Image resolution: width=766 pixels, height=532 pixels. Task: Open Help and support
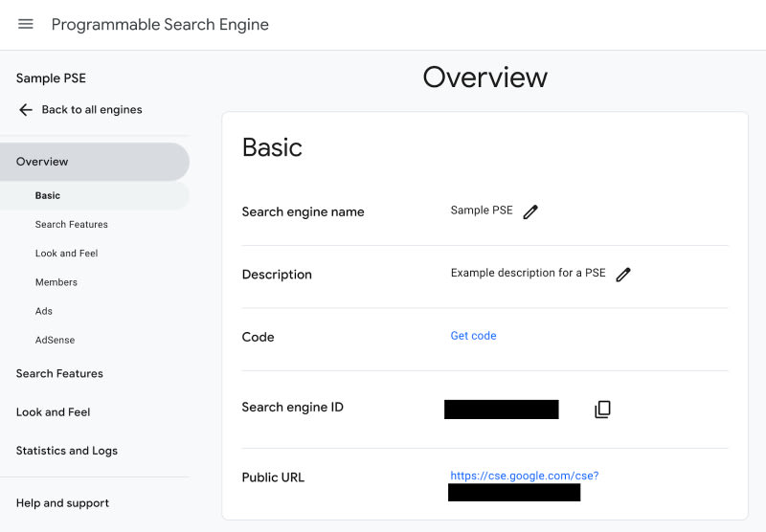tap(62, 503)
